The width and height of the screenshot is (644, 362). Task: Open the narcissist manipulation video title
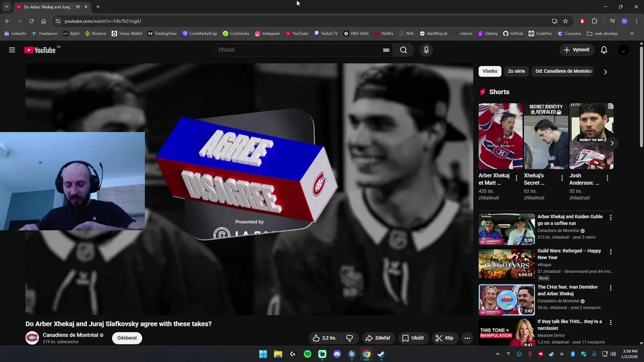tap(570, 325)
